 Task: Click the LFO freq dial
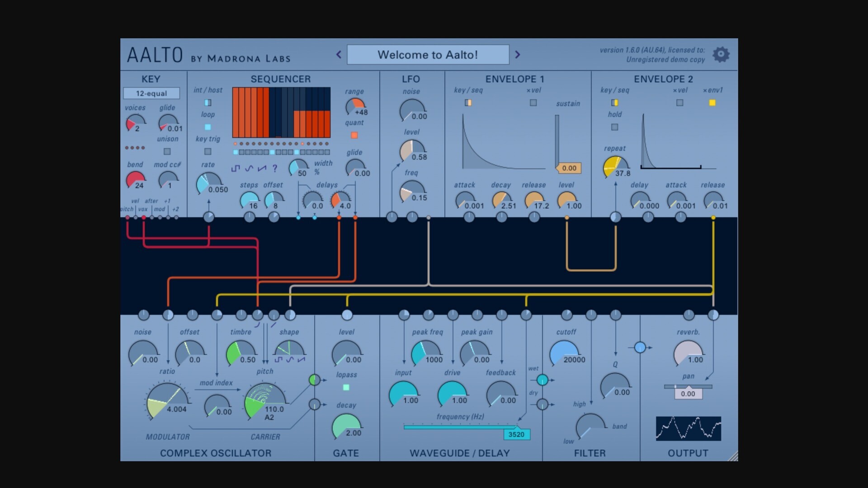[412, 192]
